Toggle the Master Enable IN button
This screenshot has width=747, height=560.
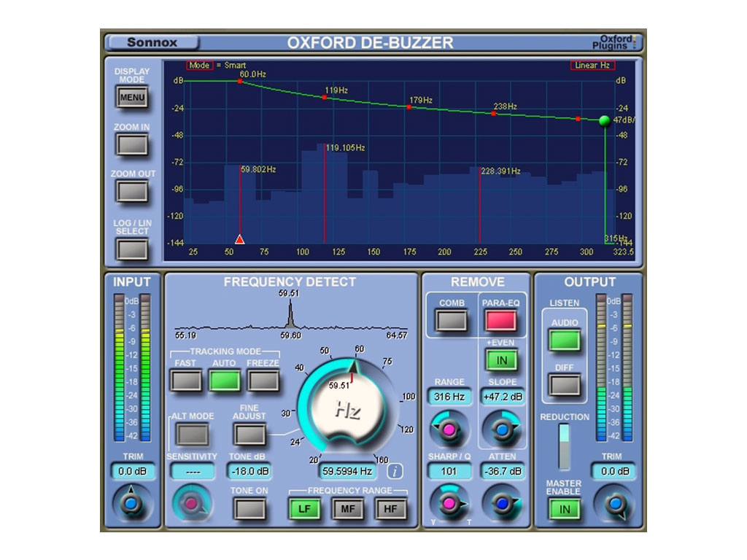pyautogui.click(x=565, y=510)
